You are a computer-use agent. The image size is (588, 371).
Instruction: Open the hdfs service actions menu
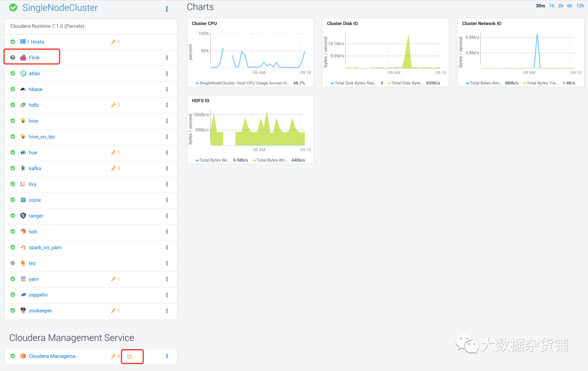coord(167,105)
